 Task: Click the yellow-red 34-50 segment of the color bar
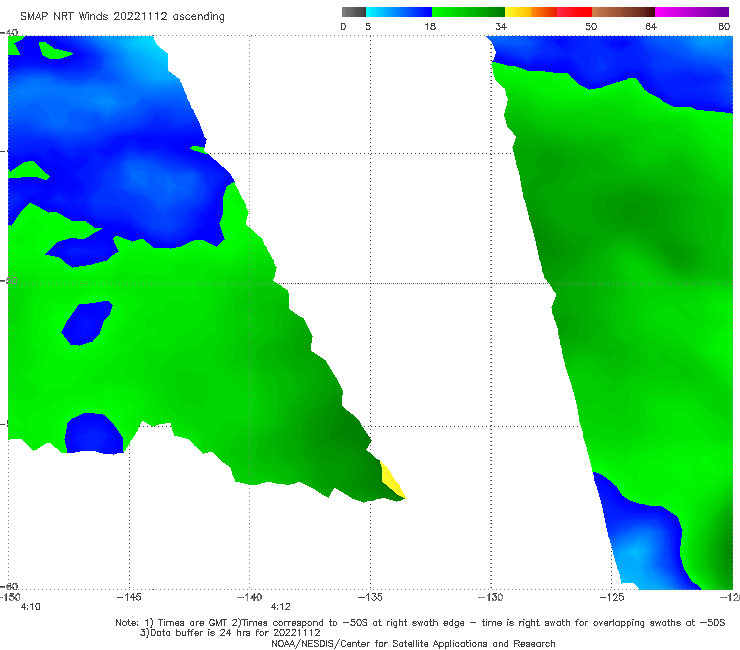tap(548, 12)
